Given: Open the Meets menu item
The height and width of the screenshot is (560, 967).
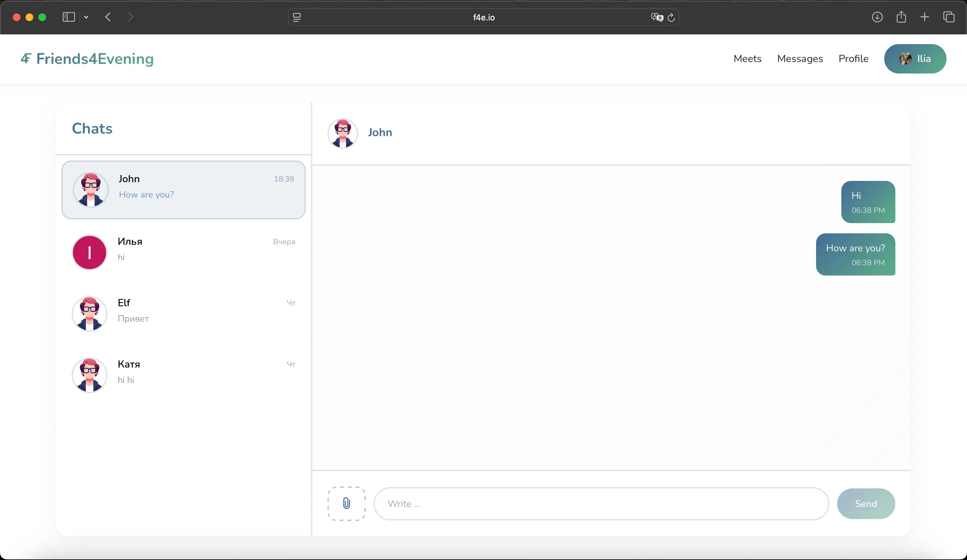Looking at the screenshot, I should tap(747, 59).
